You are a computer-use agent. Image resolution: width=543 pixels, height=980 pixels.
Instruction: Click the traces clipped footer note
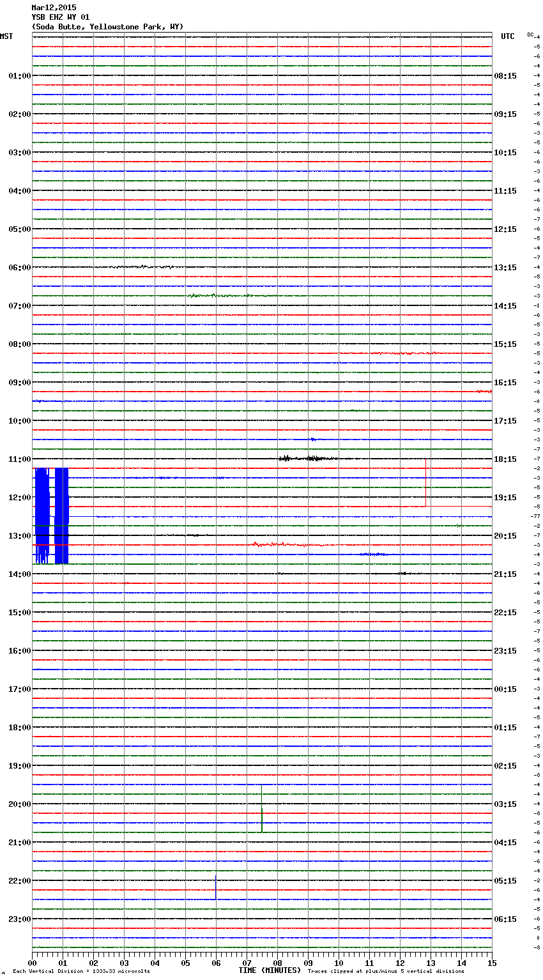coord(386,971)
